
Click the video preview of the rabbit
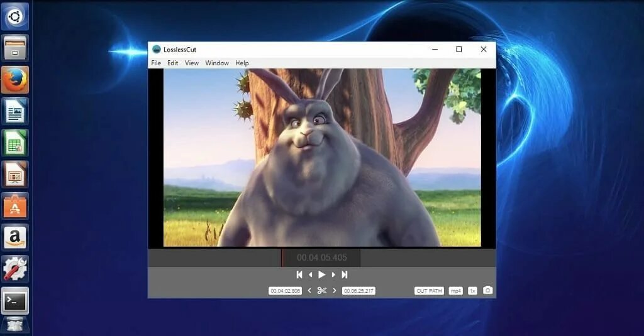click(x=322, y=158)
